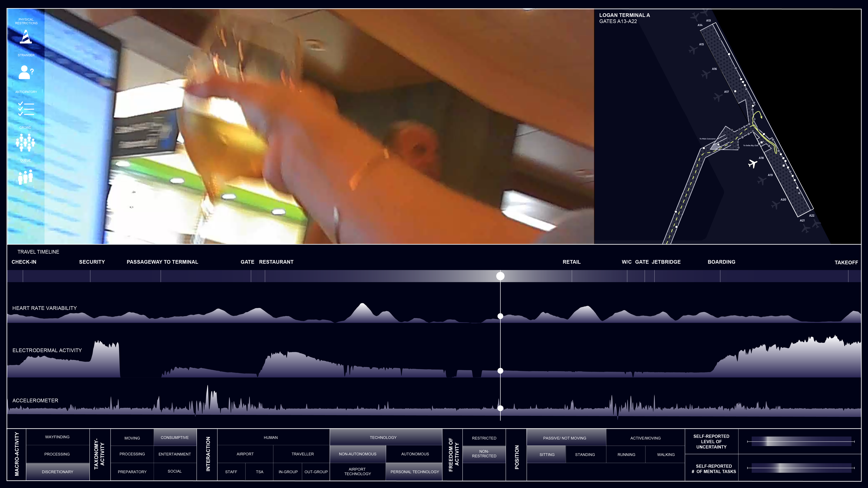Toggle the Consumptive activity cell
The image size is (868, 488).
(175, 438)
